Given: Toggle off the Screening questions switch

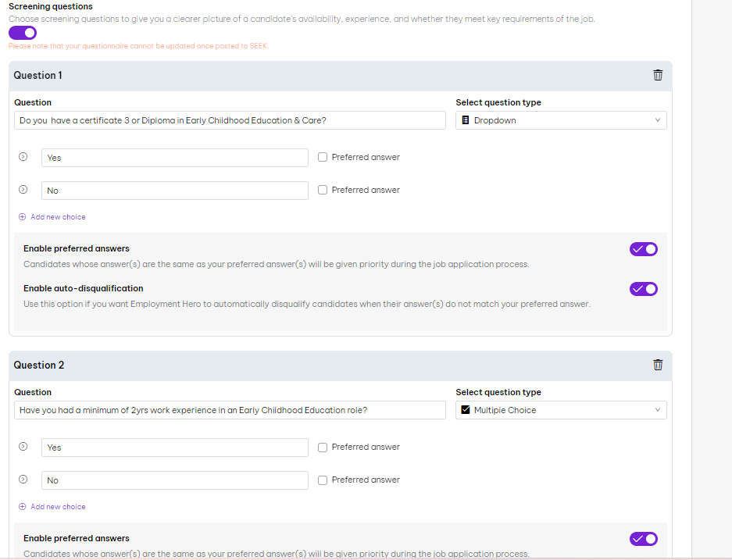Looking at the screenshot, I should 23,33.
